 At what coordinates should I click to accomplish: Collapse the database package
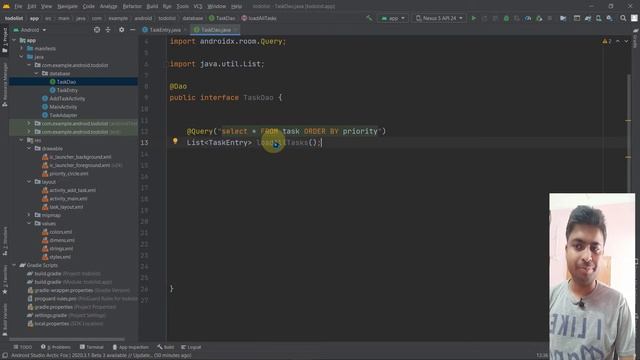pos(36,73)
